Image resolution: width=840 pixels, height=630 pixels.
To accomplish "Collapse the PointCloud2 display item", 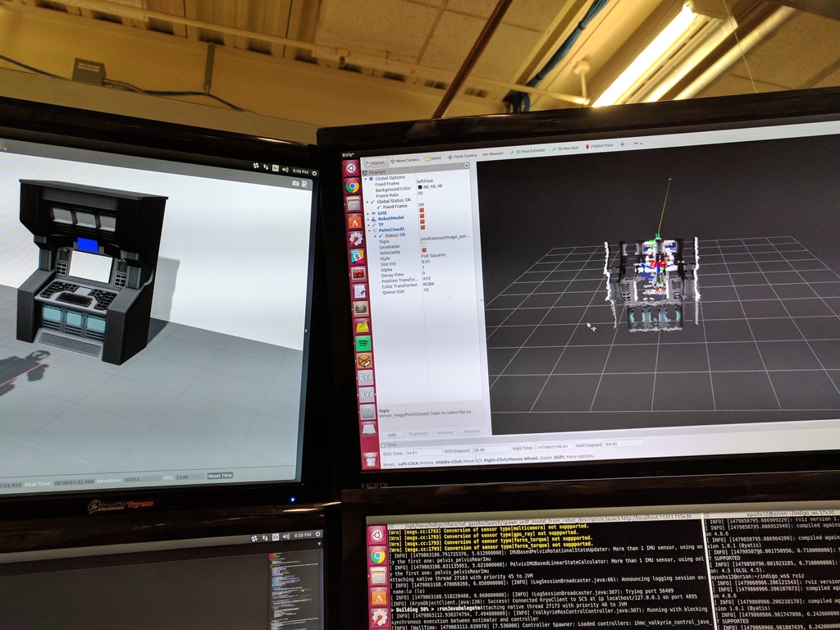I will click(x=370, y=231).
